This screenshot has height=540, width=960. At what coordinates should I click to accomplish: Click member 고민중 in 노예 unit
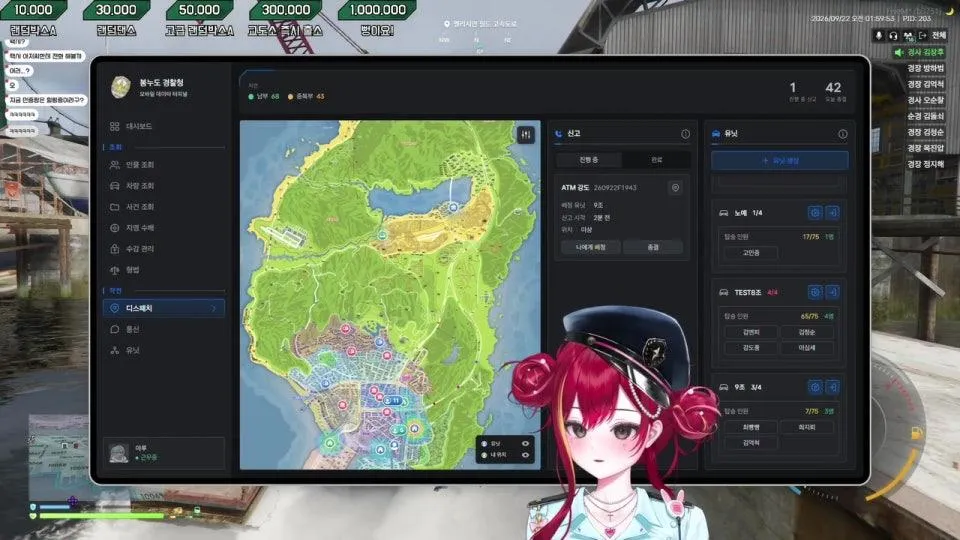coord(751,253)
